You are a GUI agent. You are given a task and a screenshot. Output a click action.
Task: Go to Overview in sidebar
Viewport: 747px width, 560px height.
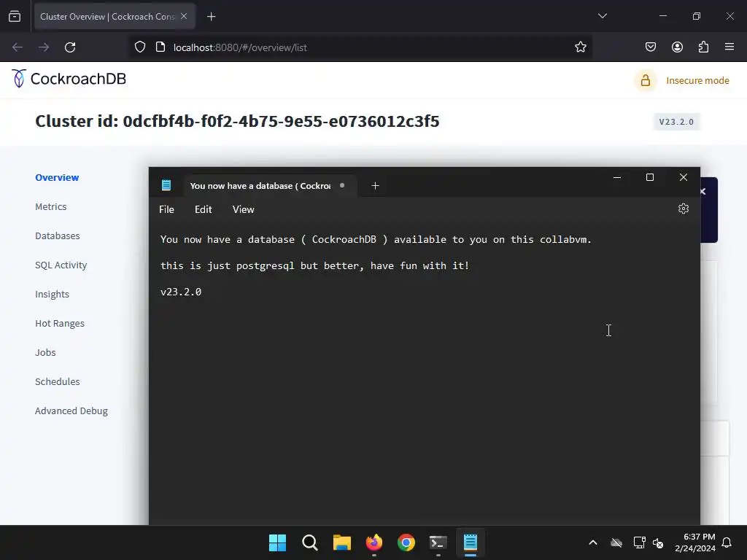click(57, 178)
